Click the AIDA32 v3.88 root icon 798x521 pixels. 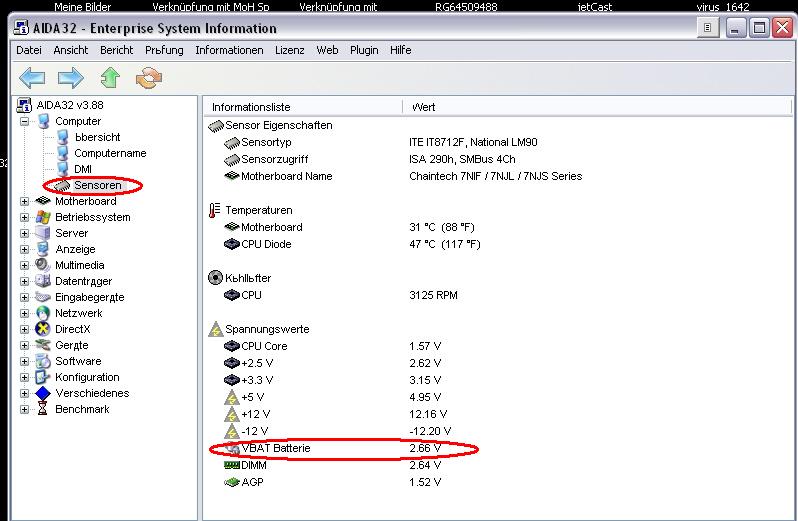(24, 105)
